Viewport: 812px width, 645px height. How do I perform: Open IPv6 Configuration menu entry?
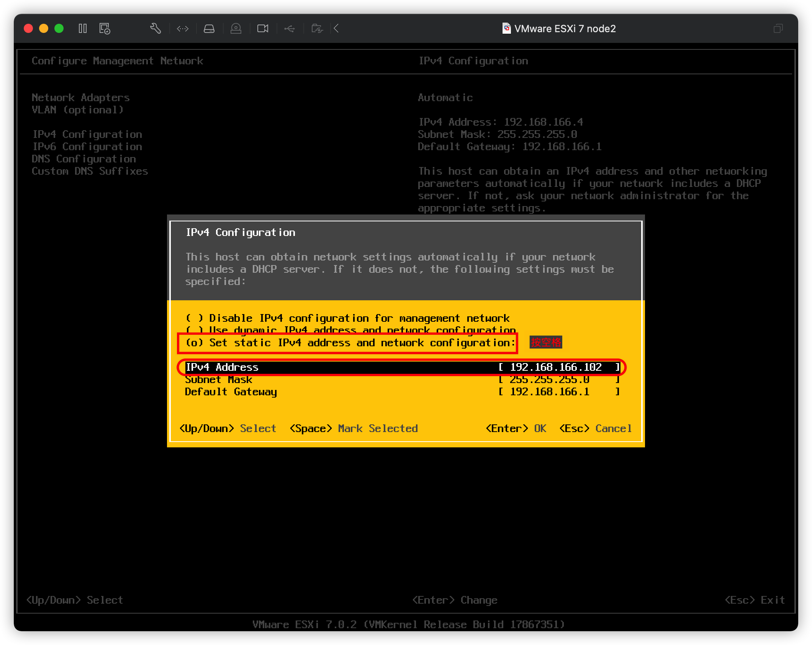[x=87, y=146]
